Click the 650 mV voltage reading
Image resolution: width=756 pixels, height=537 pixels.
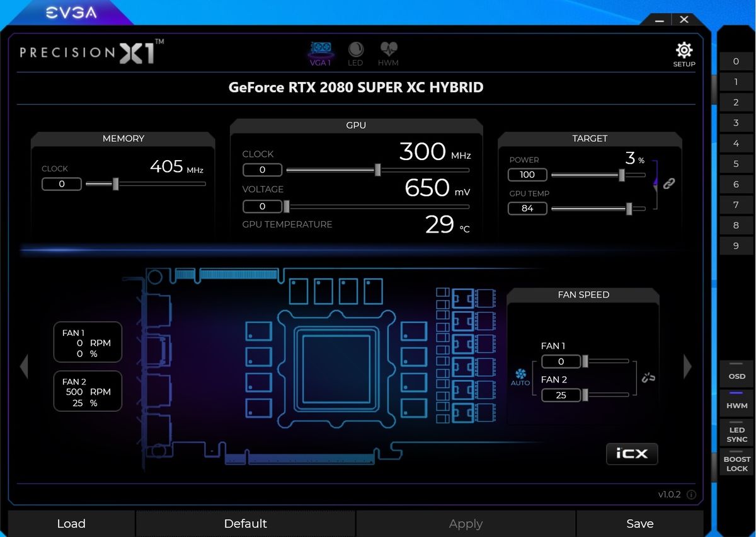437,188
